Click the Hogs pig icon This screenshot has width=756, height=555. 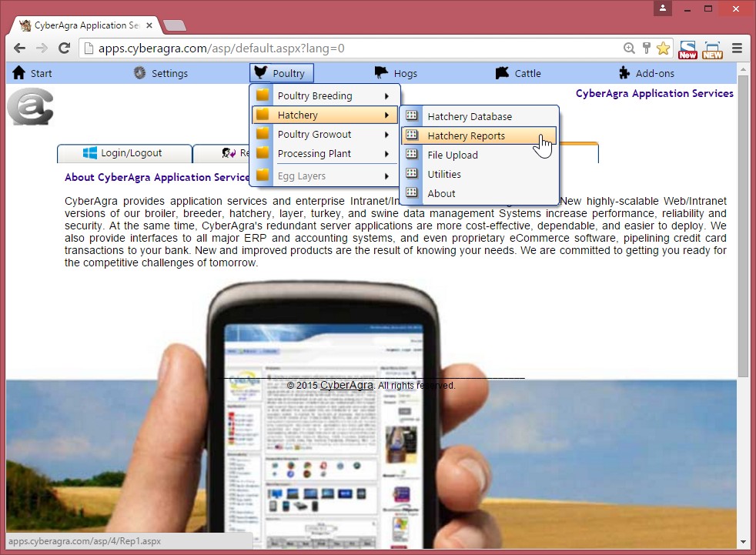(x=381, y=73)
